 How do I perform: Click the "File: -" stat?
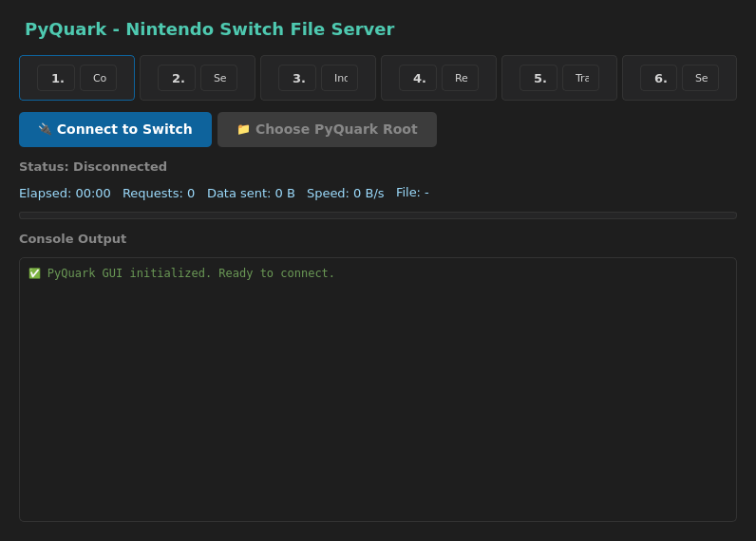click(x=412, y=193)
